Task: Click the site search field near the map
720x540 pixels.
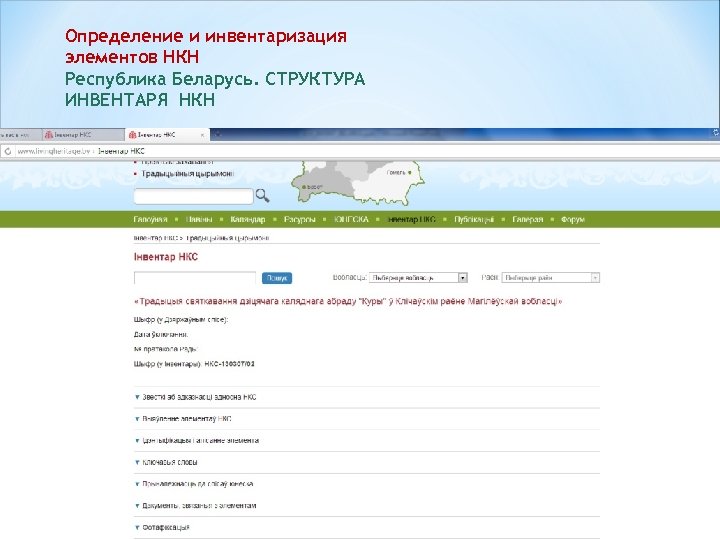Action: [x=193, y=196]
